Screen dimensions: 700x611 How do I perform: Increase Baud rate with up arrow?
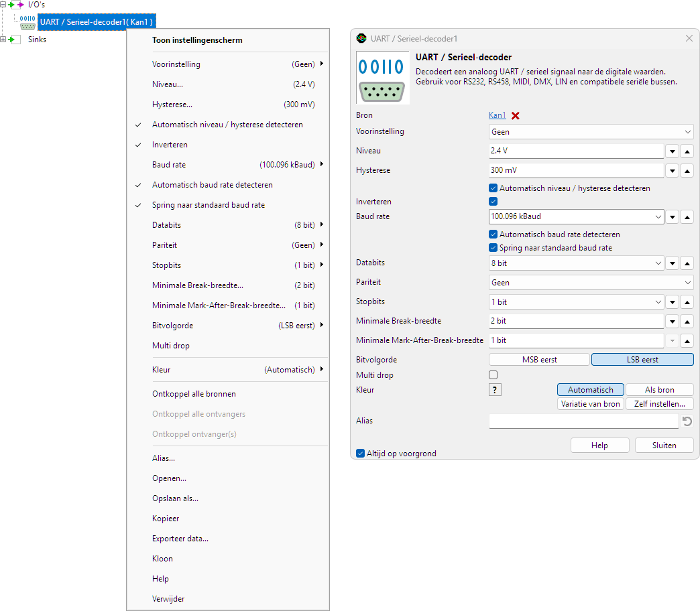[687, 217]
